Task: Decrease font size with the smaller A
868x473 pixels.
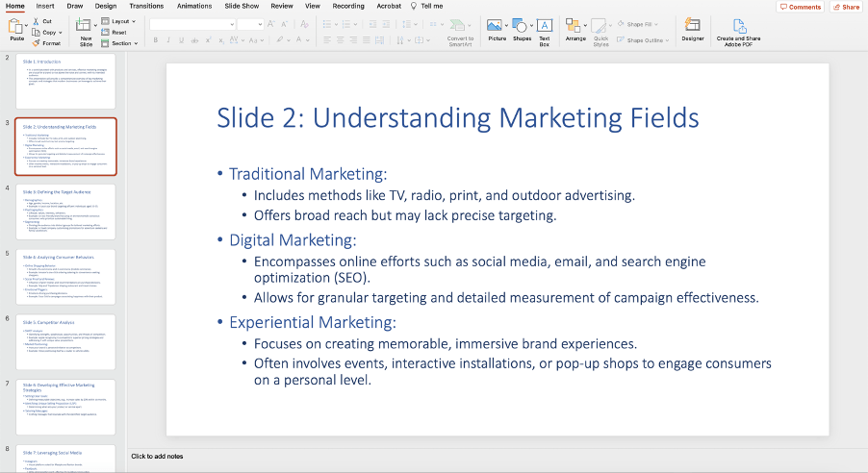Action: pyautogui.click(x=284, y=24)
